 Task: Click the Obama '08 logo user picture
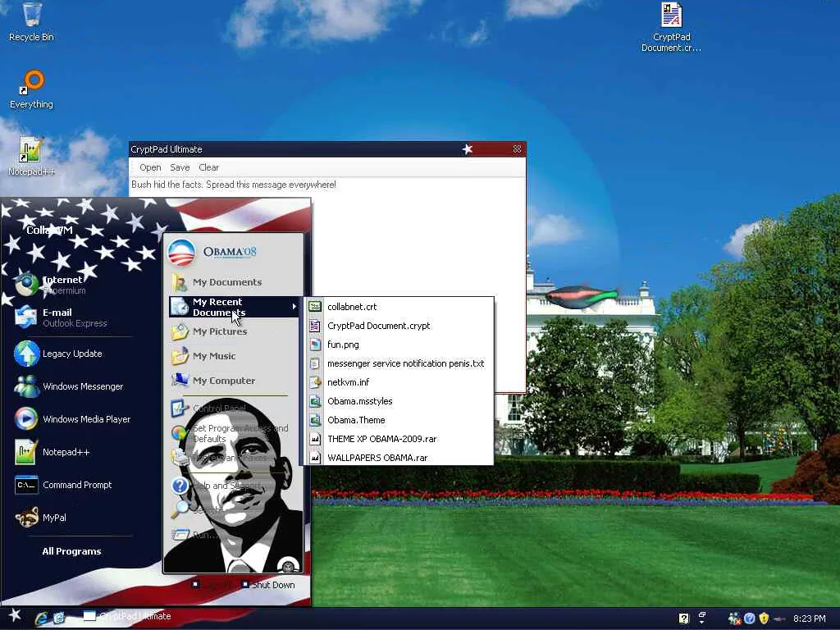[x=181, y=252]
